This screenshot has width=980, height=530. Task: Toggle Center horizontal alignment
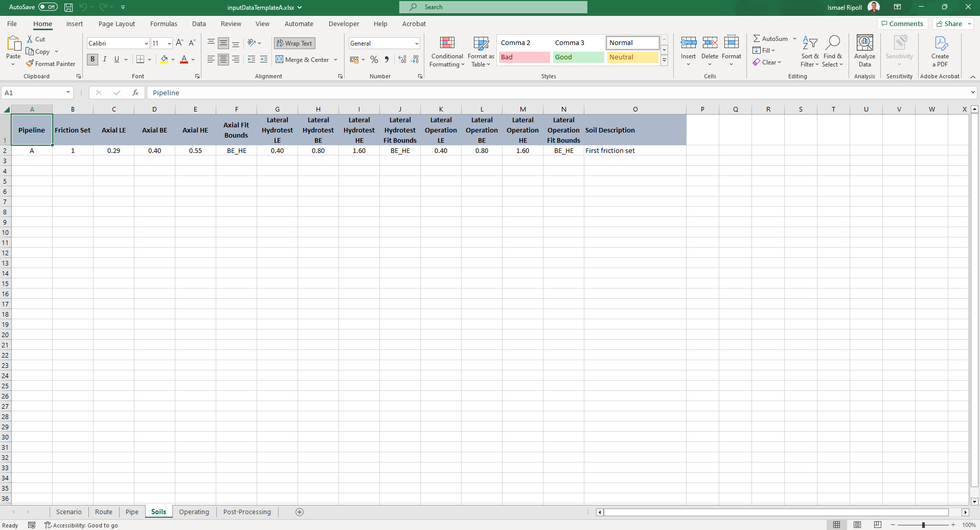tap(223, 59)
